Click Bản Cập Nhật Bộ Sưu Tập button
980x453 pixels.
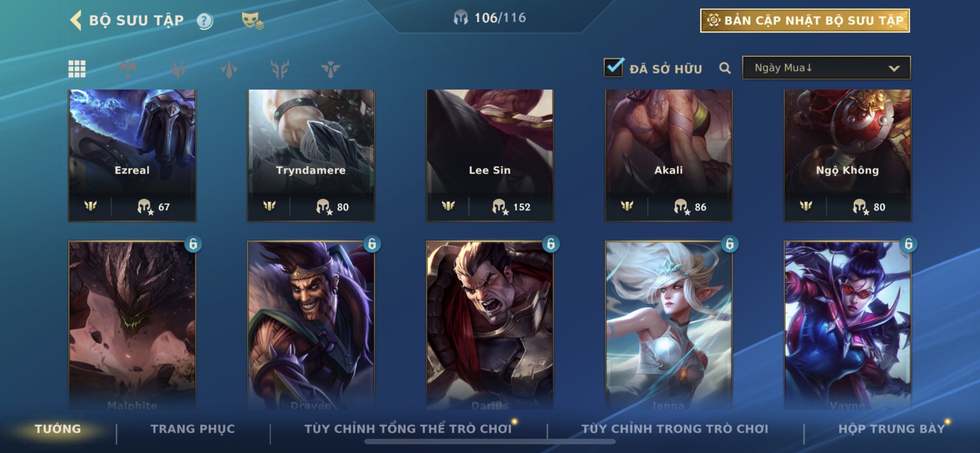[805, 20]
